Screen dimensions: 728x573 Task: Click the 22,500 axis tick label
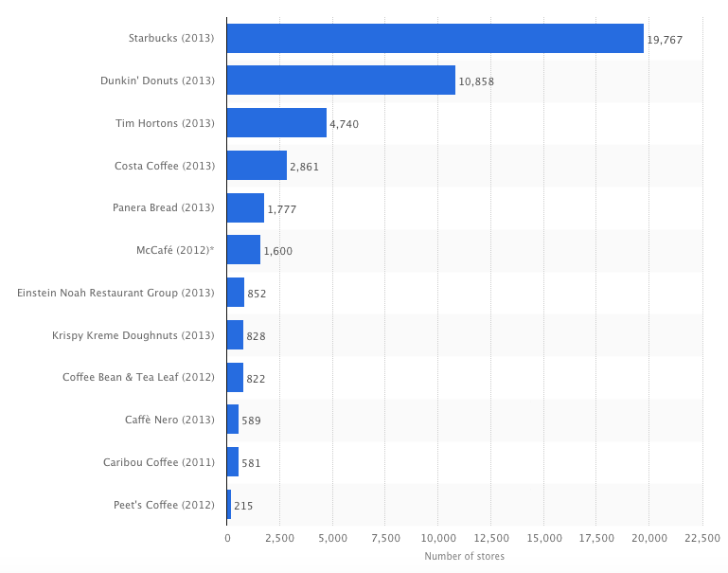click(x=702, y=538)
